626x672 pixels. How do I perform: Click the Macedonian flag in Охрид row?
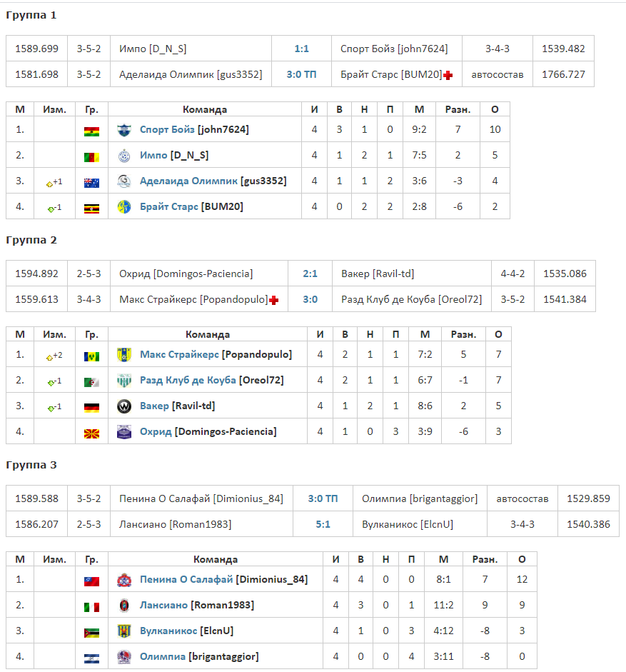(x=91, y=433)
